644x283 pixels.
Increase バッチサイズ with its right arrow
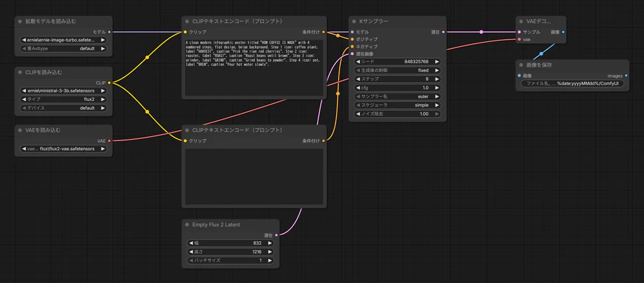pos(270,260)
